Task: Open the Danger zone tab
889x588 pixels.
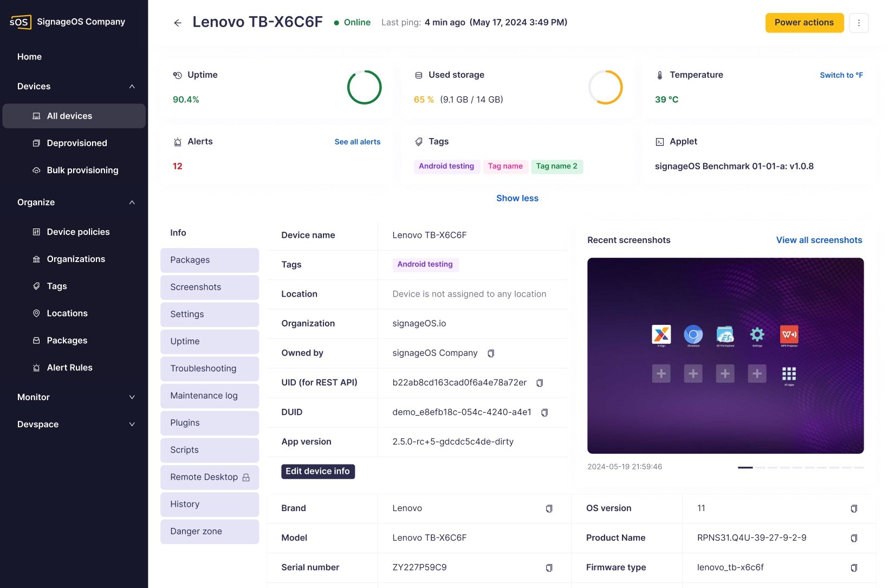Action: (x=210, y=532)
